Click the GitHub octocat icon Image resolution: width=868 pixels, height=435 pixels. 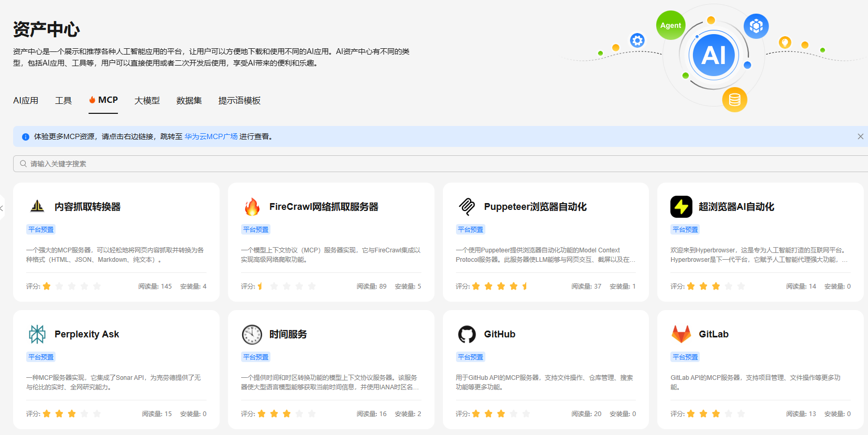point(466,334)
